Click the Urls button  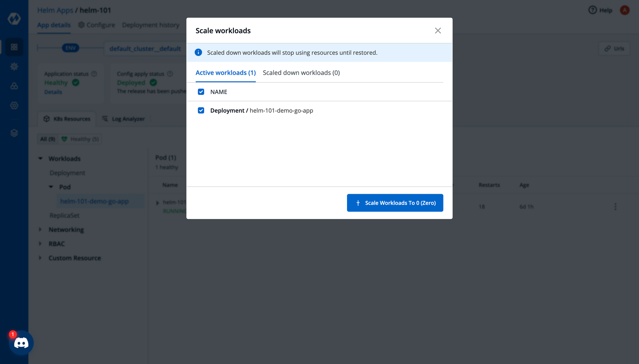pyautogui.click(x=614, y=49)
